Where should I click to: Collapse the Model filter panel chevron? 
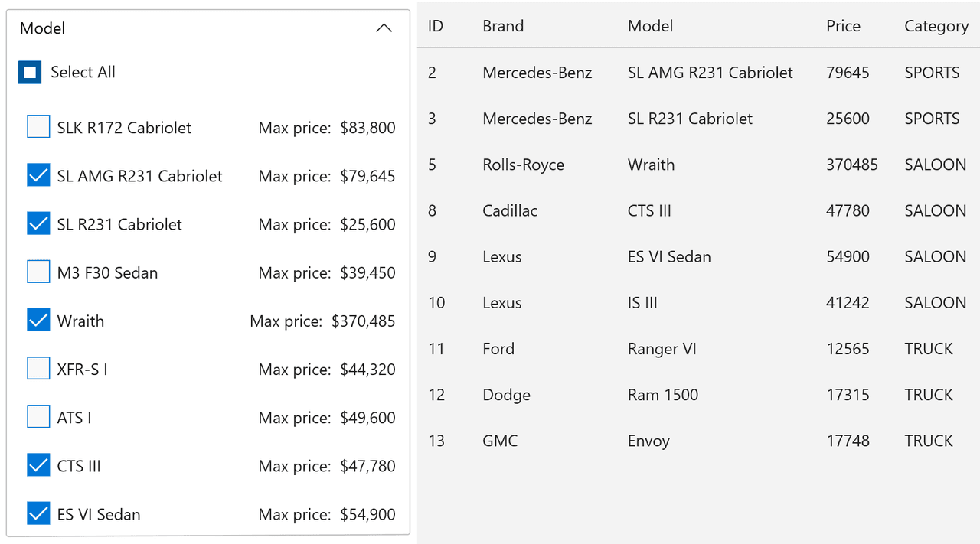click(x=384, y=28)
